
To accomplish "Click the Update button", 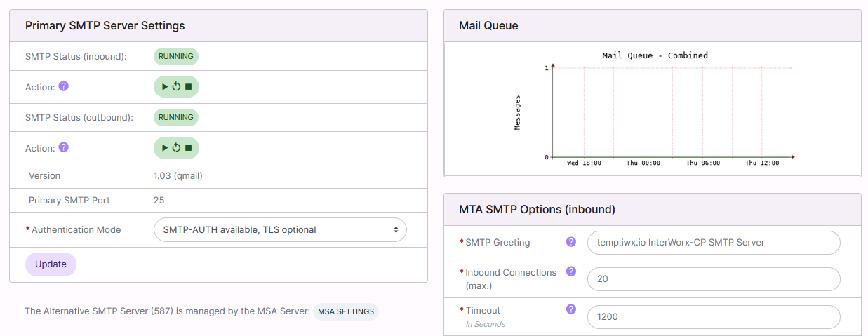I will click(x=51, y=264).
